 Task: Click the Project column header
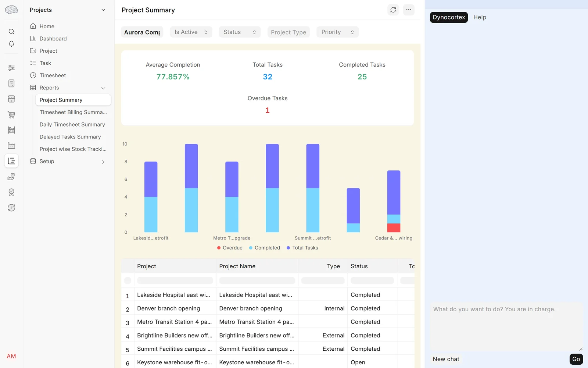175,266
